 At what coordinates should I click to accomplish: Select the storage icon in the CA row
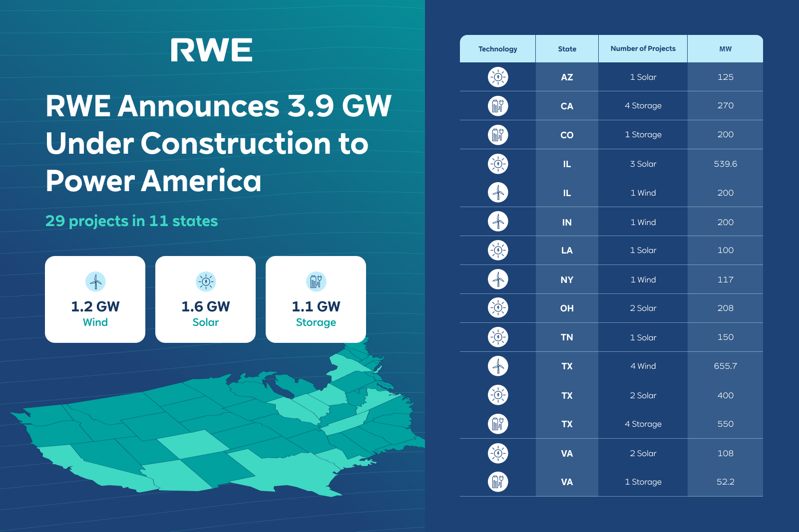(498, 106)
